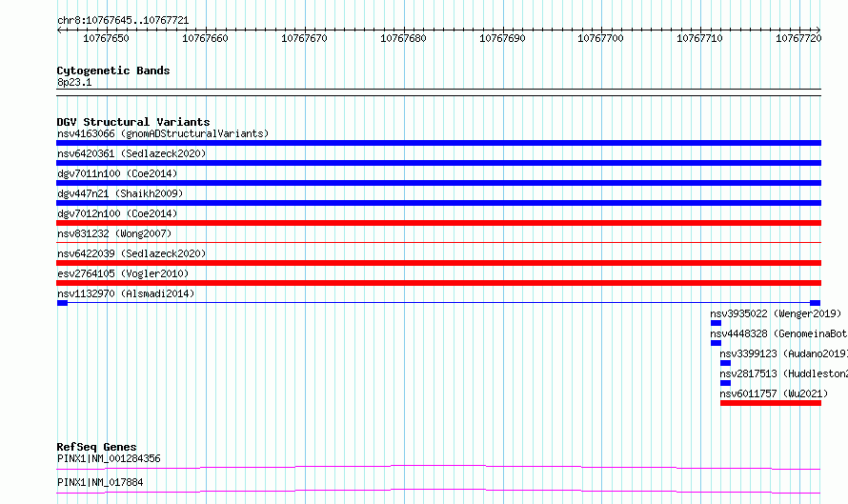Viewport: 848px width, 504px height.
Task: Open nsv4448328 GenomeinaBottle variant label
Action: point(778,333)
